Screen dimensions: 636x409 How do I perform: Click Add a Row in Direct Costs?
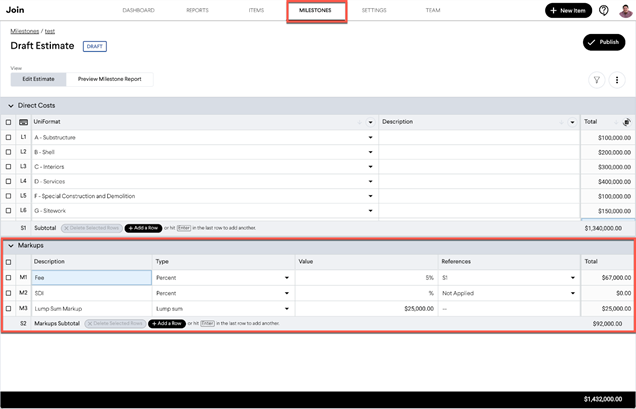143,228
